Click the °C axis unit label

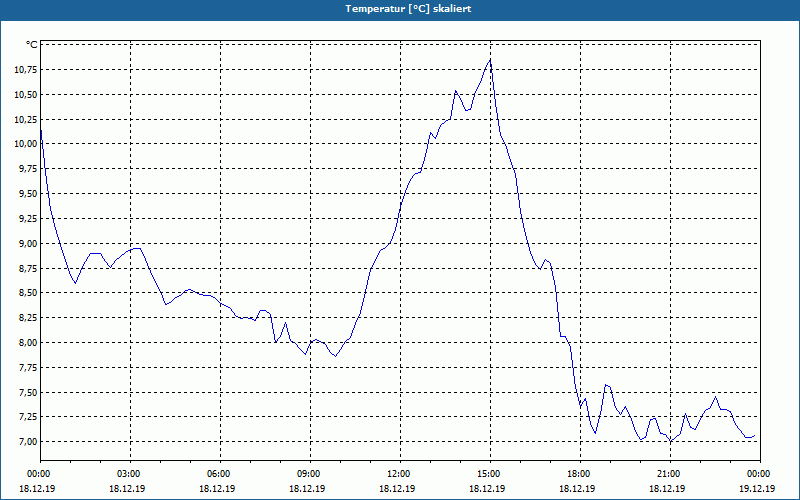(x=32, y=45)
